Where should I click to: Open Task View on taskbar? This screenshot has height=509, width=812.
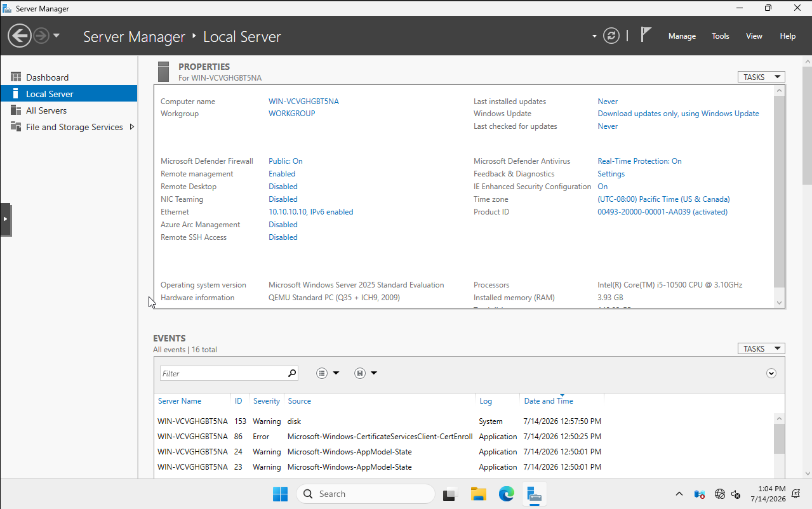pyautogui.click(x=451, y=494)
